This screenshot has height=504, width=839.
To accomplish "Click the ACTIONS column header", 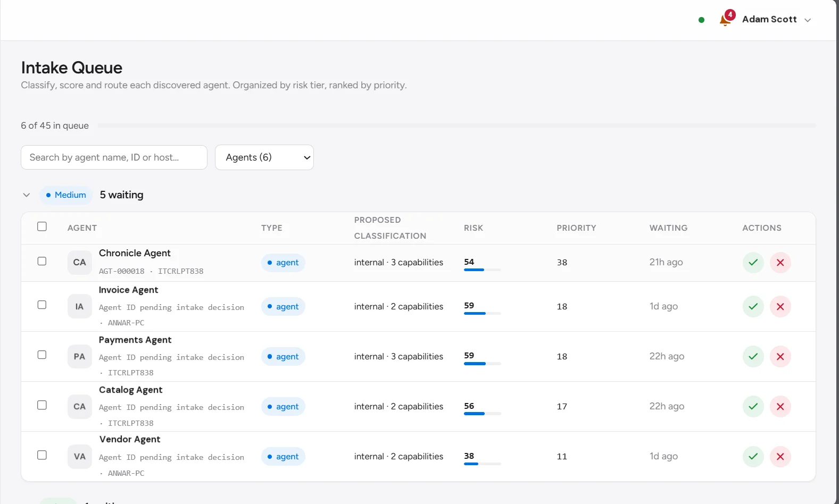I will [762, 228].
